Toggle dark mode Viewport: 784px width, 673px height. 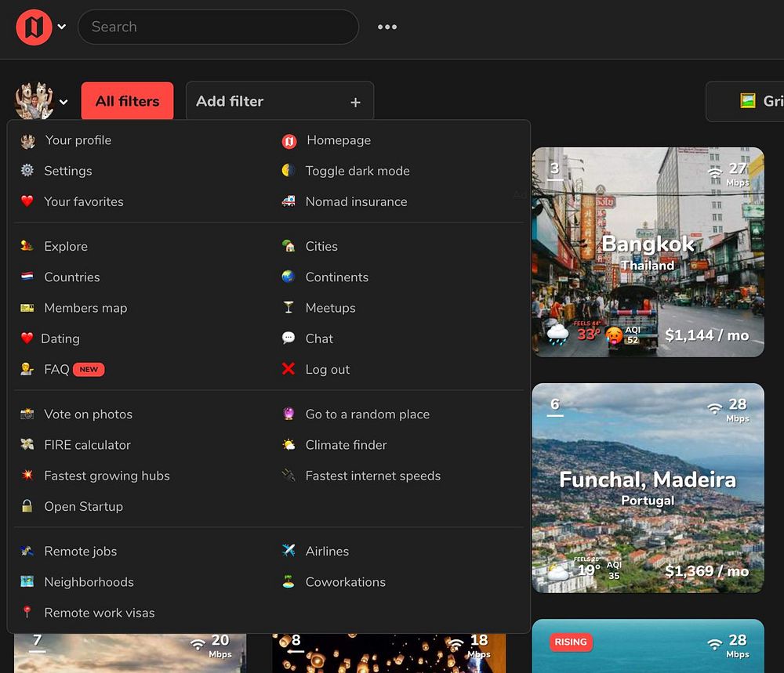[x=357, y=171]
